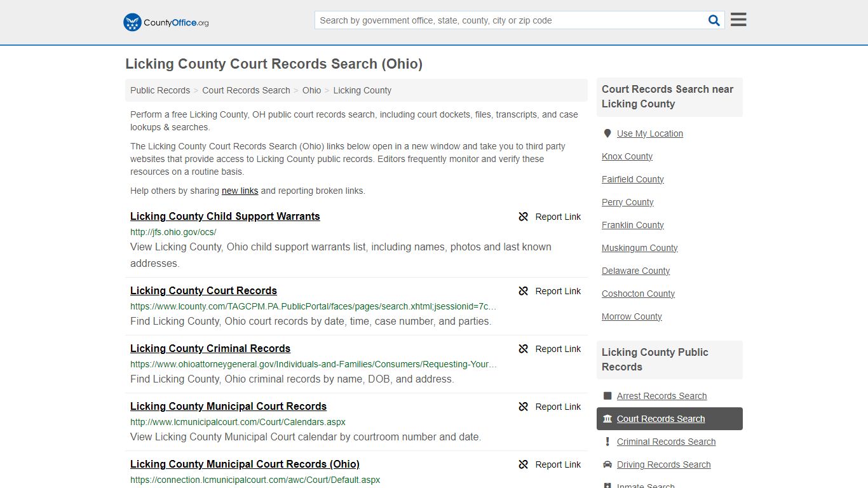This screenshot has height=488, width=868.
Task: Follow the new links hyperlink
Action: [x=240, y=191]
